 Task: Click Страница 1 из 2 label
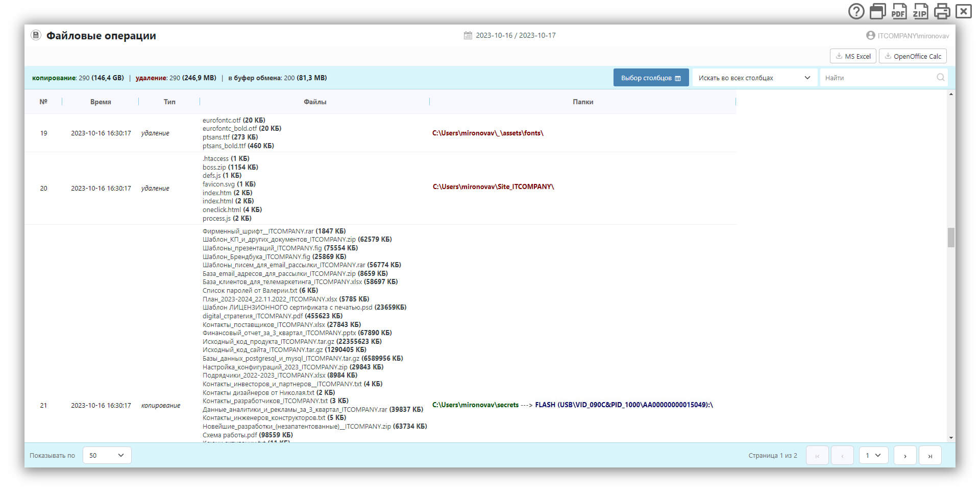(773, 455)
